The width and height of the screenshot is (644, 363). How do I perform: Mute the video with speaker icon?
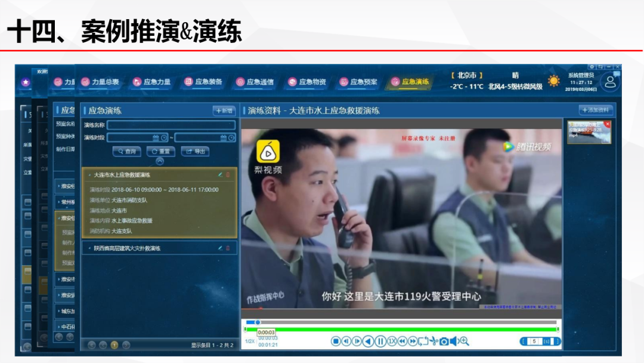tap(453, 342)
